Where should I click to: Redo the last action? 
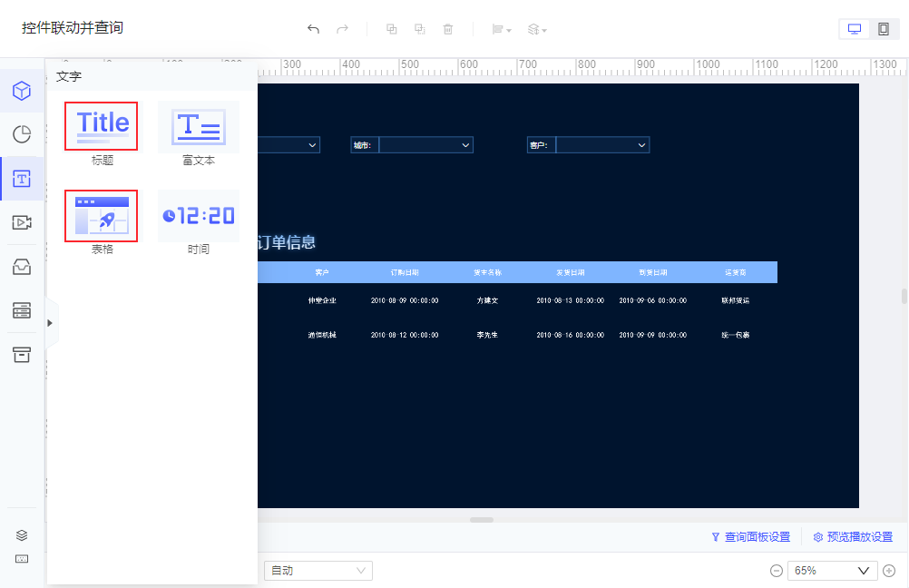[343, 29]
